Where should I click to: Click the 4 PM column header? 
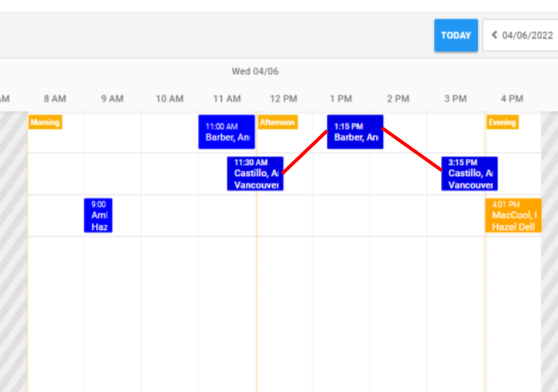point(512,99)
